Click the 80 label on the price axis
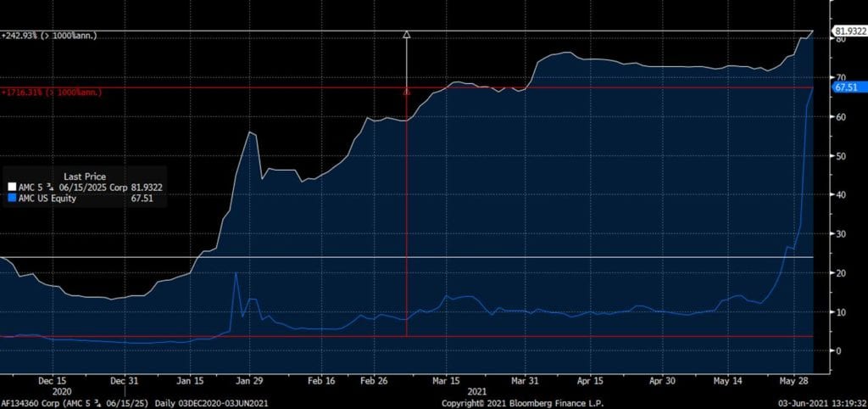The image size is (868, 409). 840,39
